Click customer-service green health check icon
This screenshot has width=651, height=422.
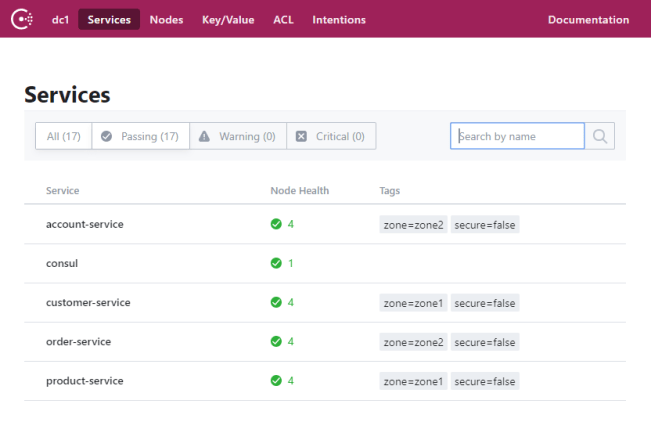pos(276,302)
